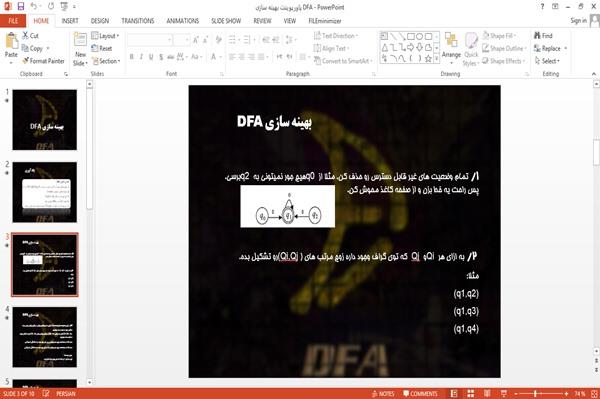Click zoom in plus button
The image size is (600, 399).
(x=566, y=394)
